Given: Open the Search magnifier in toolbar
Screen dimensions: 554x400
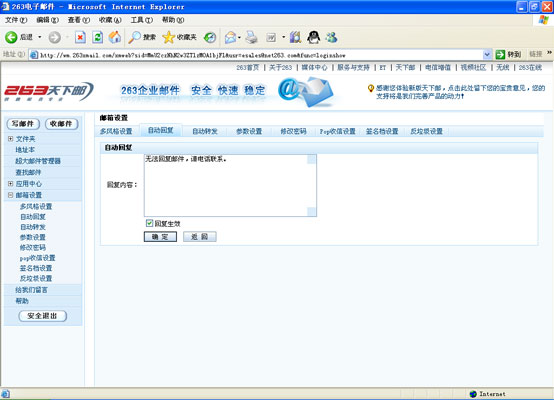Looking at the screenshot, I should click(x=134, y=37).
